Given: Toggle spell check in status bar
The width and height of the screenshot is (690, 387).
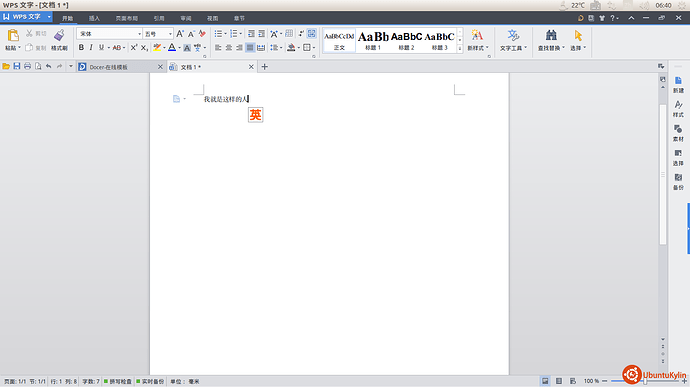Looking at the screenshot, I should click(x=117, y=381).
